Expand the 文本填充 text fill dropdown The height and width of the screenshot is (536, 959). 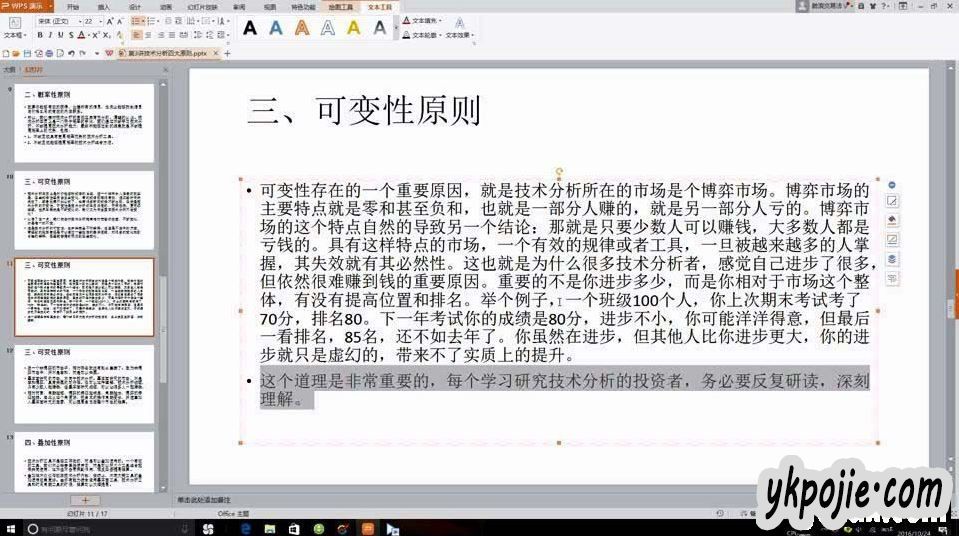point(442,20)
